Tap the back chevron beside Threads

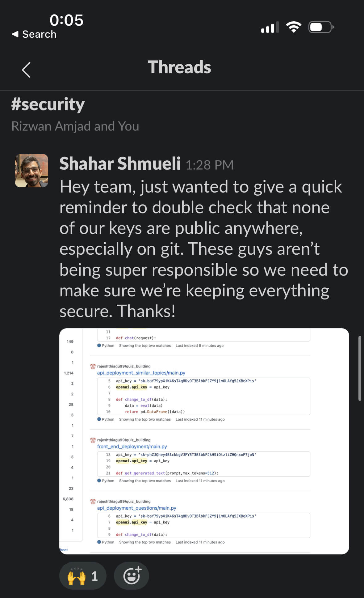tap(26, 70)
